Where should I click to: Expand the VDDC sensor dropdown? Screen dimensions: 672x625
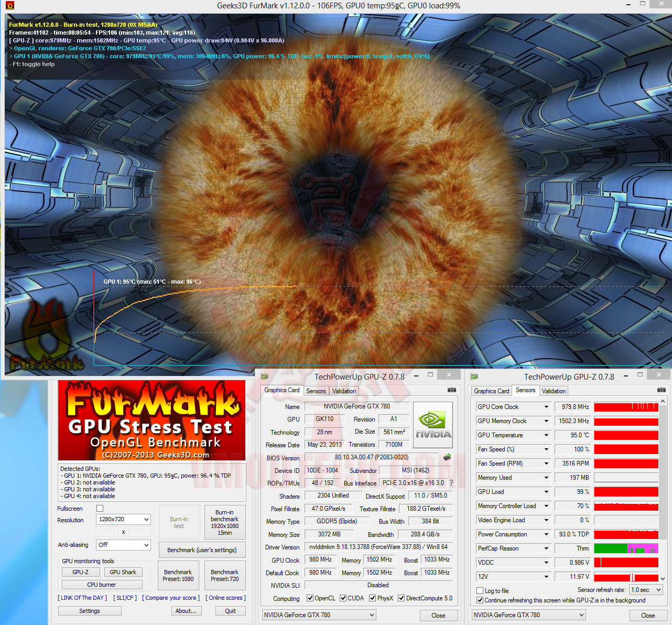pos(546,563)
